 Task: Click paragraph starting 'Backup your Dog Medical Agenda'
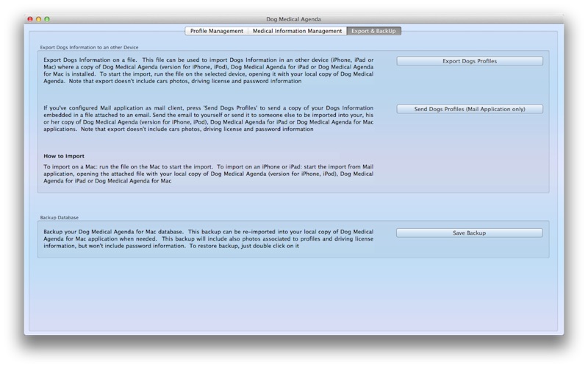209,238
